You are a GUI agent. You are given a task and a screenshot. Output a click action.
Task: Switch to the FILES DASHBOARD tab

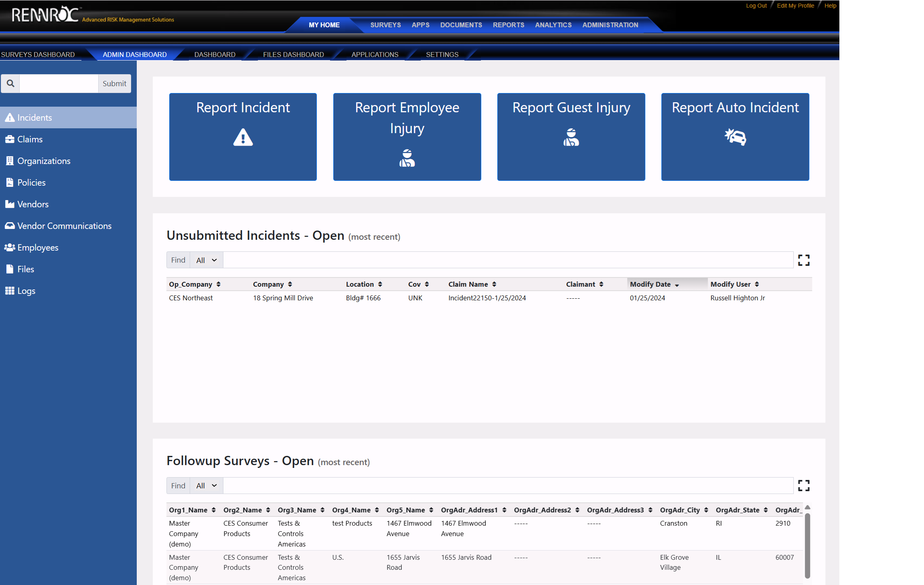294,55
